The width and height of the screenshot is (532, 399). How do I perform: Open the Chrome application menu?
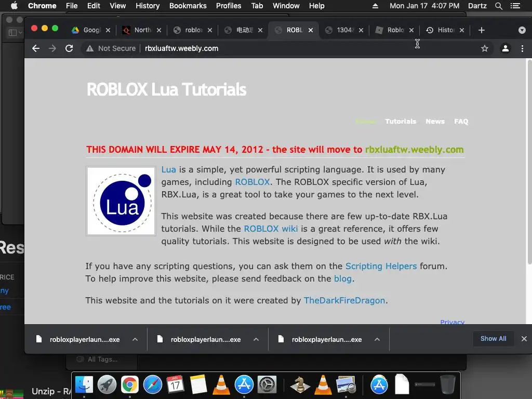[42, 6]
